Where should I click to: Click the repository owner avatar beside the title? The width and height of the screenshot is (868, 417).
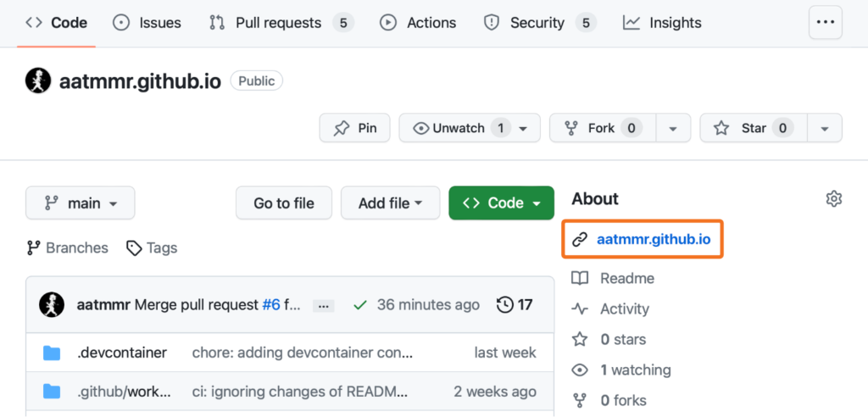(x=38, y=81)
